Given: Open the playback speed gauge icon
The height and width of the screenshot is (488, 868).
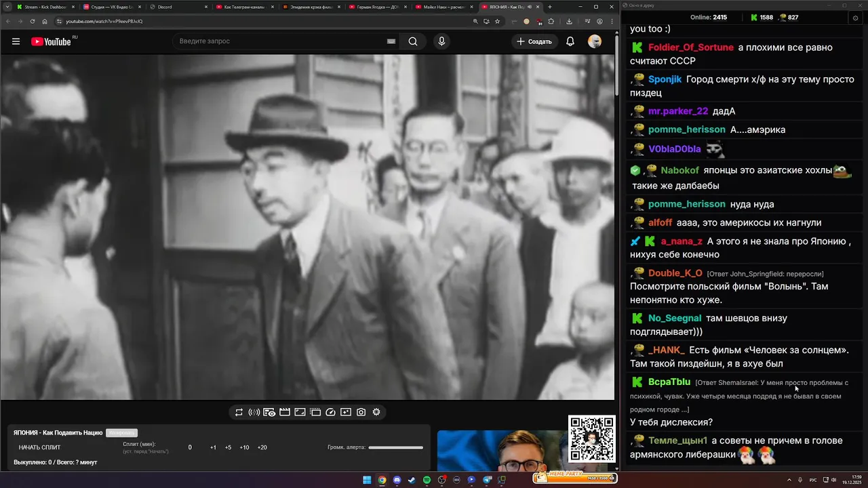Looking at the screenshot, I should pyautogui.click(x=331, y=412).
